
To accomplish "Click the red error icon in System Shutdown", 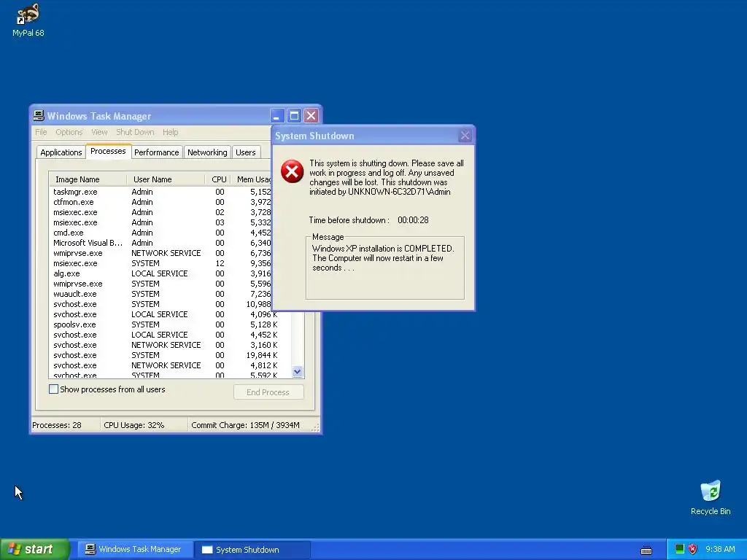I will click(292, 171).
